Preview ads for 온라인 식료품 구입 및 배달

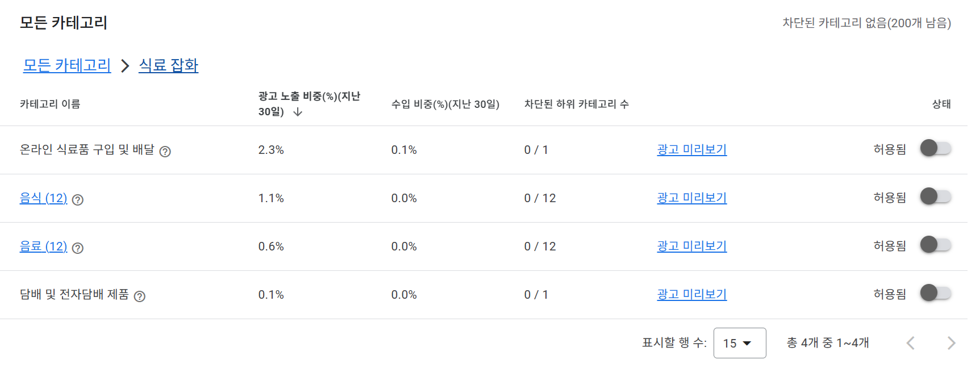click(x=691, y=149)
